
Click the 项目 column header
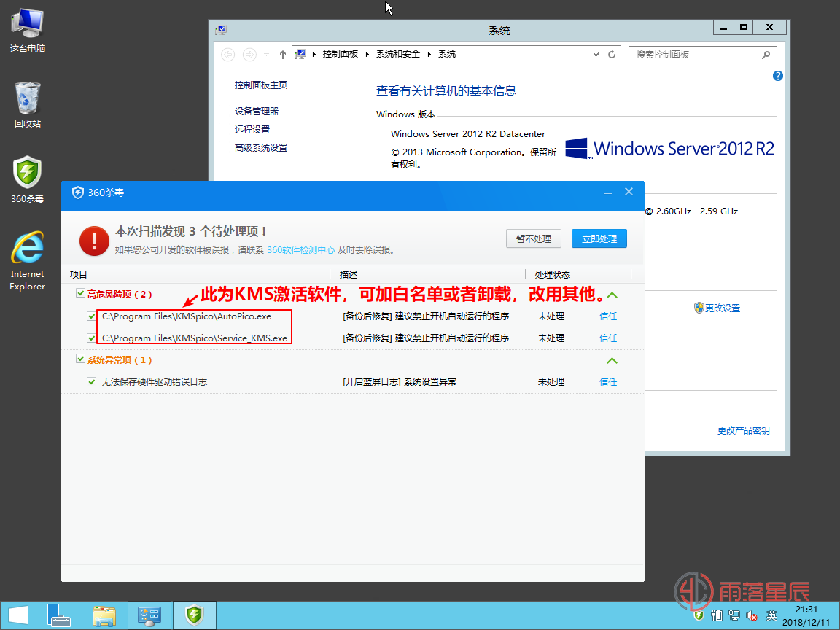78,274
